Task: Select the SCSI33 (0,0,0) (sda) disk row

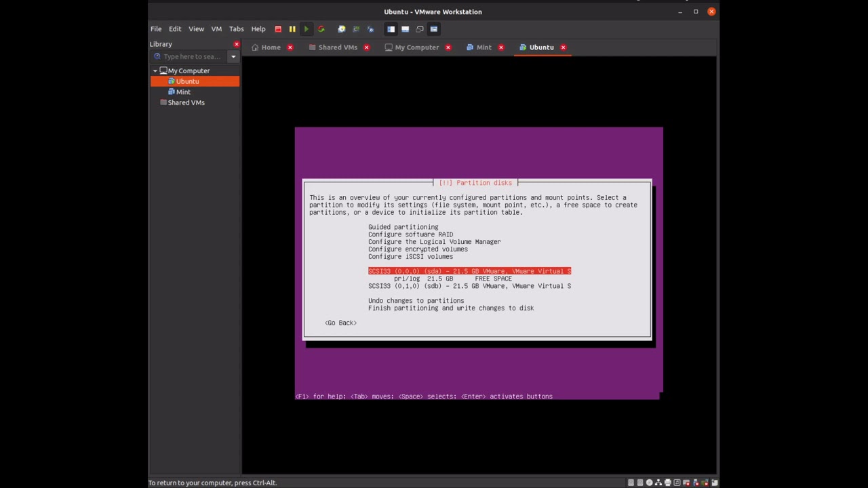Action: pyautogui.click(x=469, y=271)
